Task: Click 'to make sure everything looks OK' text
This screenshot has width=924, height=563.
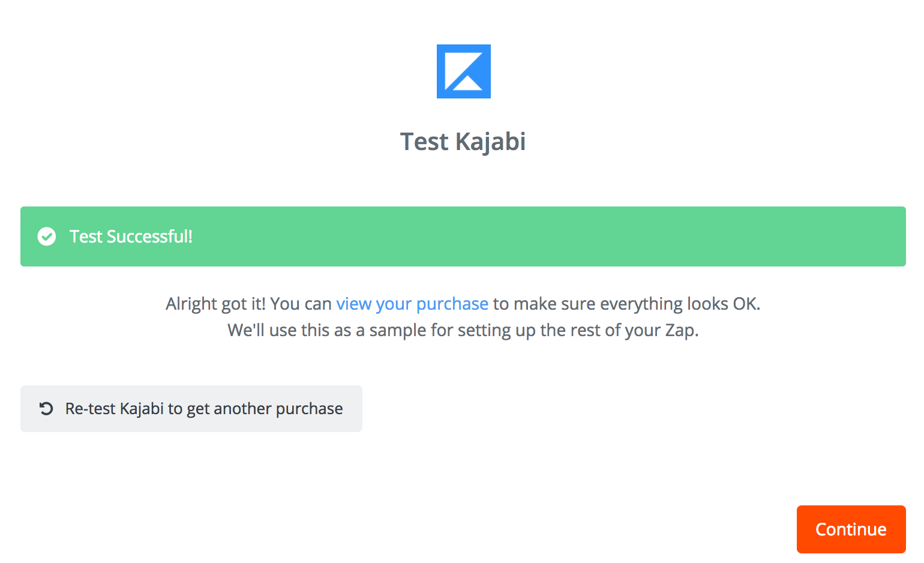Action: pos(626,304)
